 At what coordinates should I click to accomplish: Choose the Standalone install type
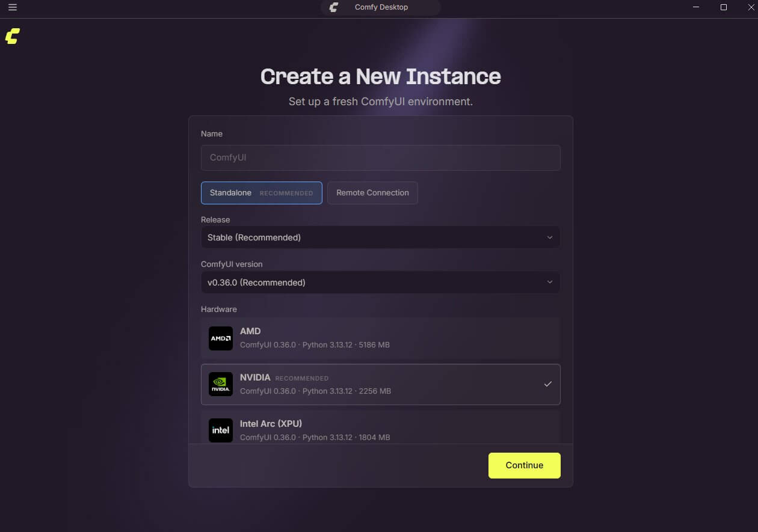click(x=262, y=193)
